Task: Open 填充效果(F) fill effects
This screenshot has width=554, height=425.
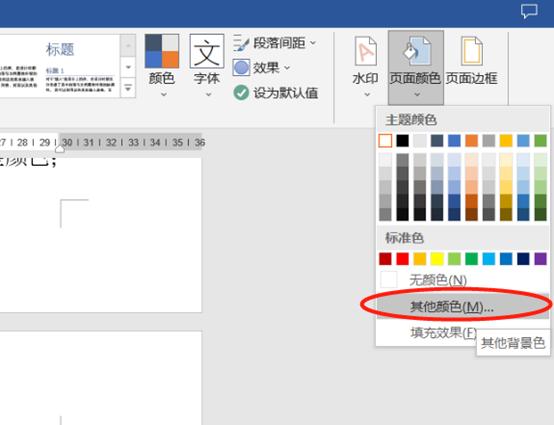Action: click(443, 332)
